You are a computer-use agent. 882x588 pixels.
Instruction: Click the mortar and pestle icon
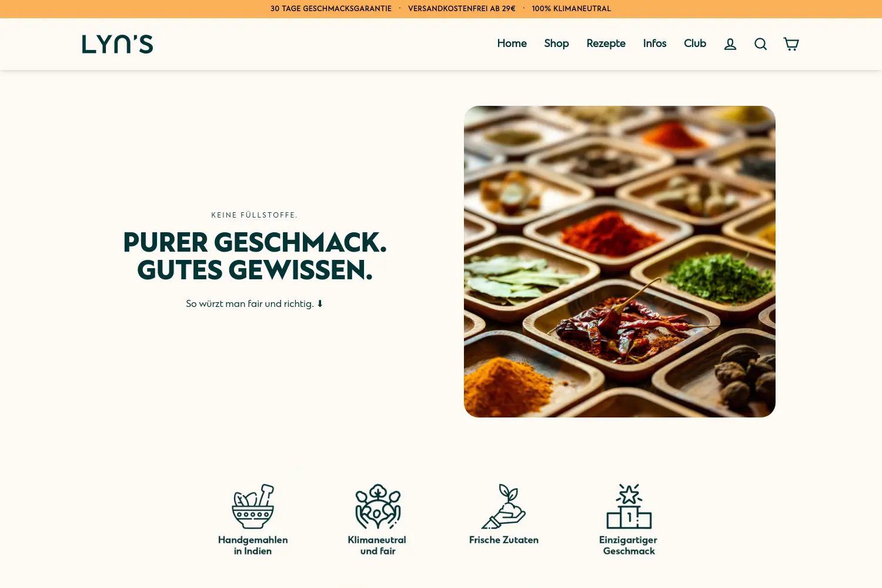[253, 506]
